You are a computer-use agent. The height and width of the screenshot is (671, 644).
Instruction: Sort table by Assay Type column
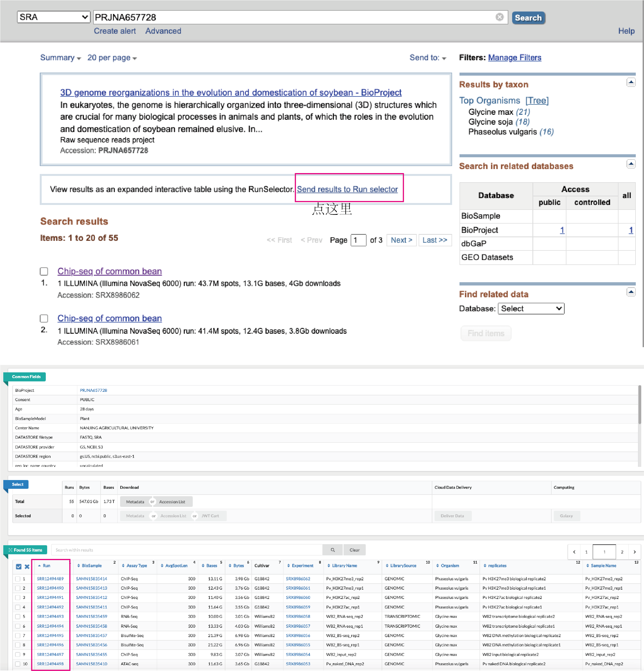click(134, 566)
